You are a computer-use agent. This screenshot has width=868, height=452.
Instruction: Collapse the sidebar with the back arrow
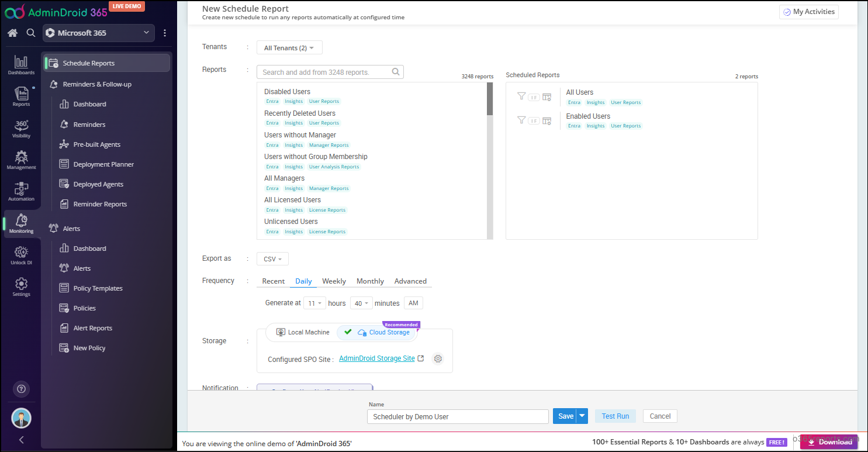21,440
